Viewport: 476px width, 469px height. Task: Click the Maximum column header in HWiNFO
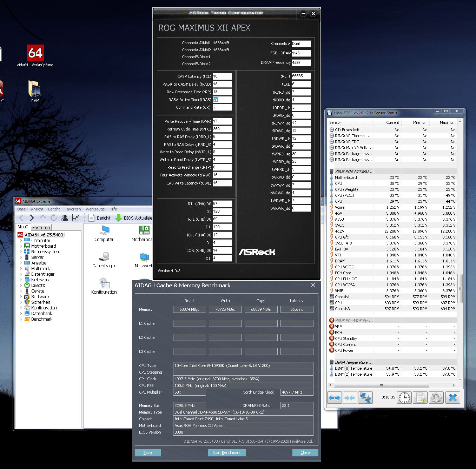pos(443,122)
